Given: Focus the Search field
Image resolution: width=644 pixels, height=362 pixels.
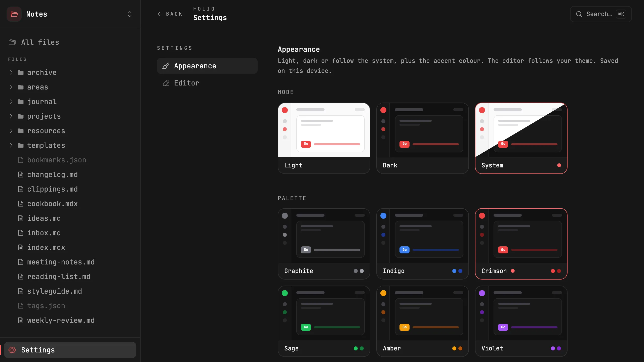Looking at the screenshot, I should [601, 14].
